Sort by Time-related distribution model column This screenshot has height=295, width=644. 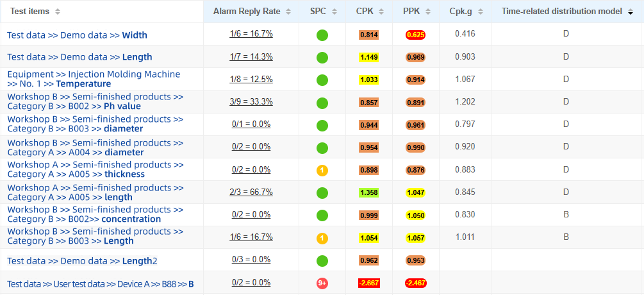(630, 12)
